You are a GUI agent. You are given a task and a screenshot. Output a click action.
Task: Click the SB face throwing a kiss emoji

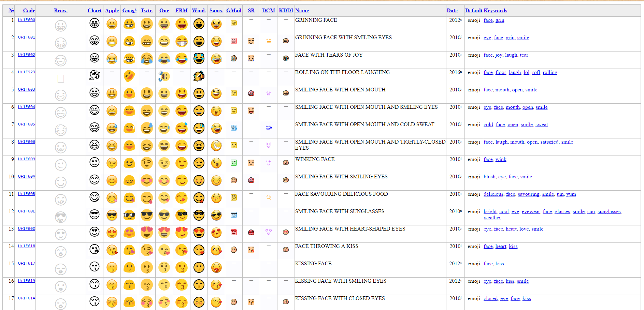(251, 250)
